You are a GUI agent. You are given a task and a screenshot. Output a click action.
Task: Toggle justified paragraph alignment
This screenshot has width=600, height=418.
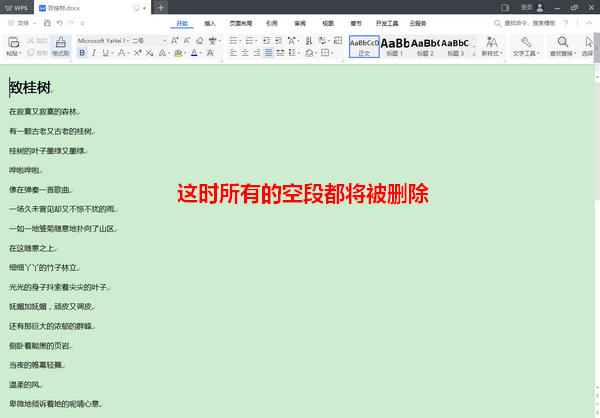click(269, 53)
